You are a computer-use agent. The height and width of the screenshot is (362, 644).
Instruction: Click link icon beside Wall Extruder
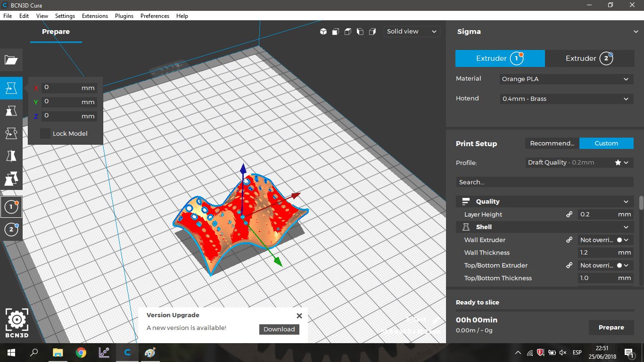coord(569,240)
